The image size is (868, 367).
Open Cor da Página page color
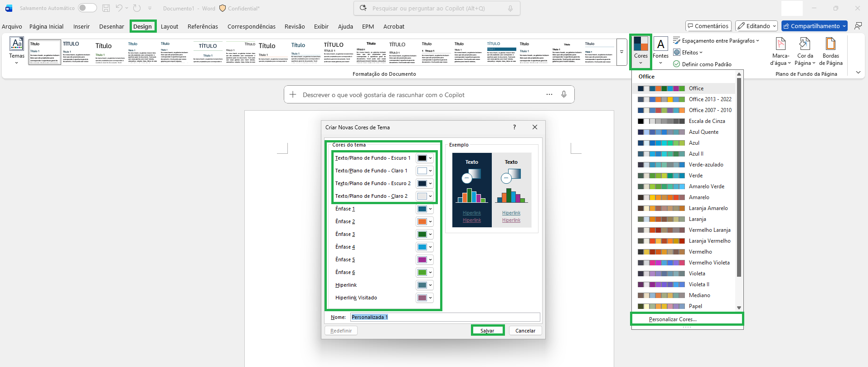tap(805, 51)
